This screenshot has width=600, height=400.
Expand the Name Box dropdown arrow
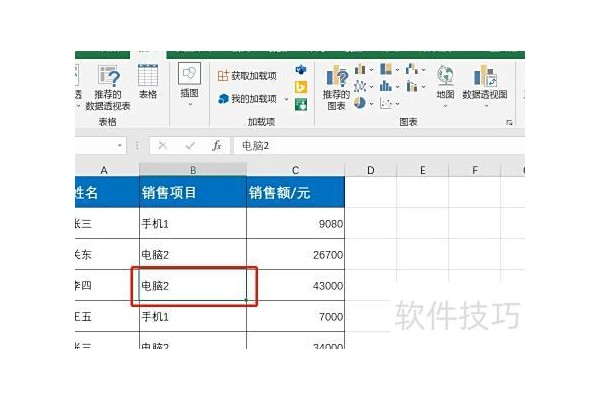[119, 146]
